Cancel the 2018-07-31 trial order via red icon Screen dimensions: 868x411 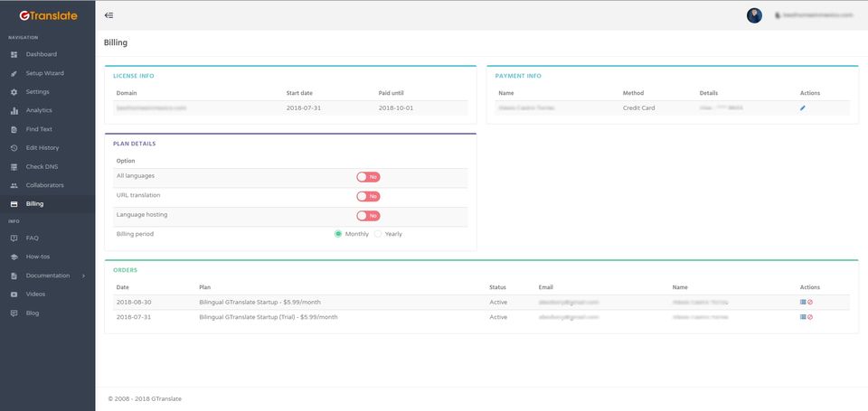click(810, 317)
